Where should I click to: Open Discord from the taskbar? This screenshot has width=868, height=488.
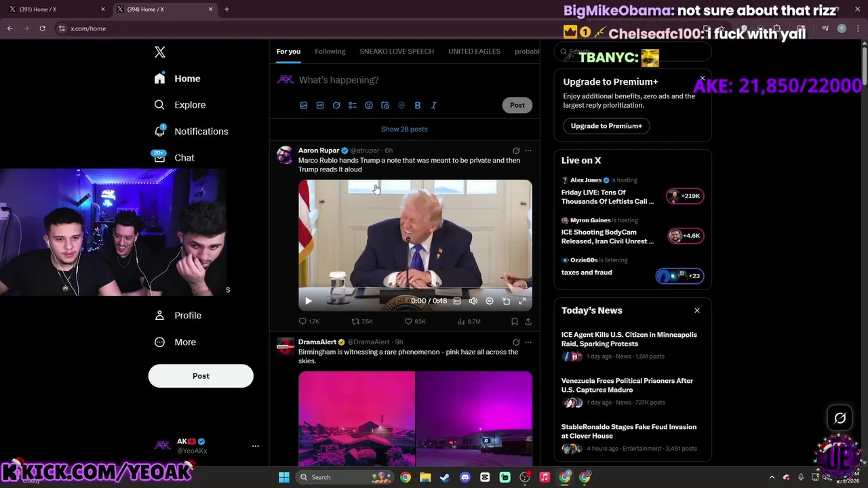pyautogui.click(x=465, y=477)
